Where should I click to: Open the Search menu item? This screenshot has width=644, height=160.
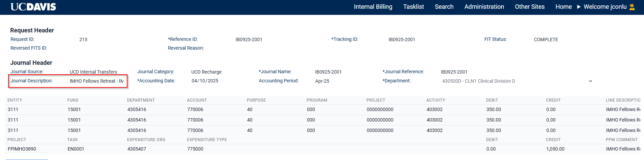click(444, 7)
